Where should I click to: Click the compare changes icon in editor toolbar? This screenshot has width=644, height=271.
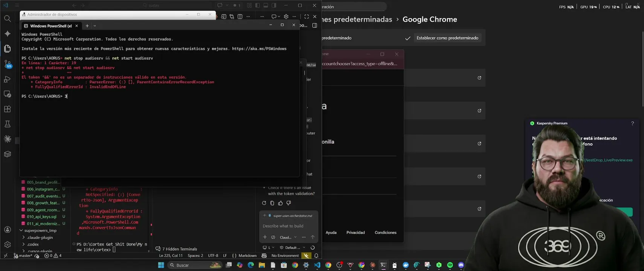point(232,17)
